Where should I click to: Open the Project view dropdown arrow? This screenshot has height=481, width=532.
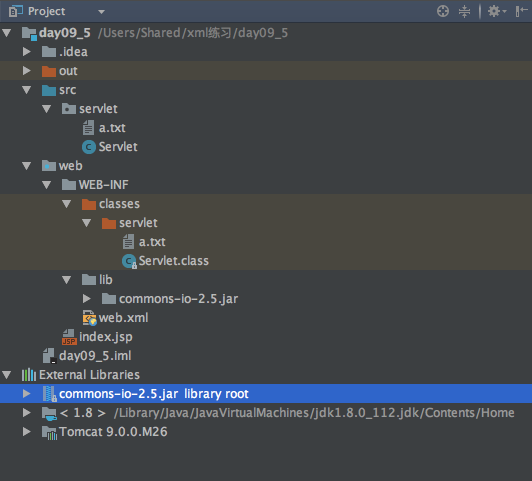coord(101,12)
